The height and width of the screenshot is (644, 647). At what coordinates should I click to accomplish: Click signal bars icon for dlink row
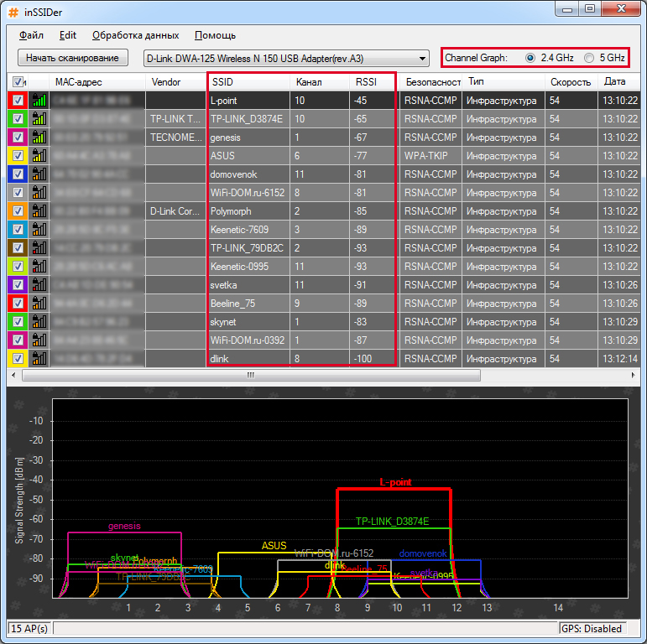[39, 358]
